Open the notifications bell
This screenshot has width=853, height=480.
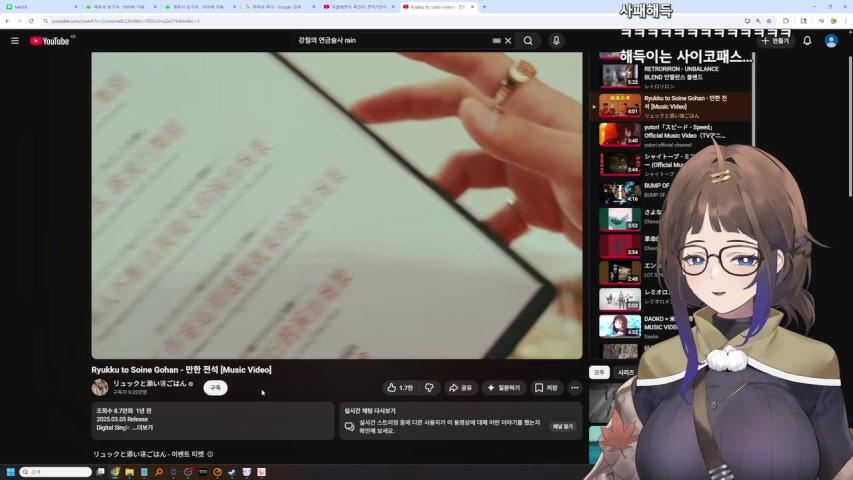pos(807,41)
